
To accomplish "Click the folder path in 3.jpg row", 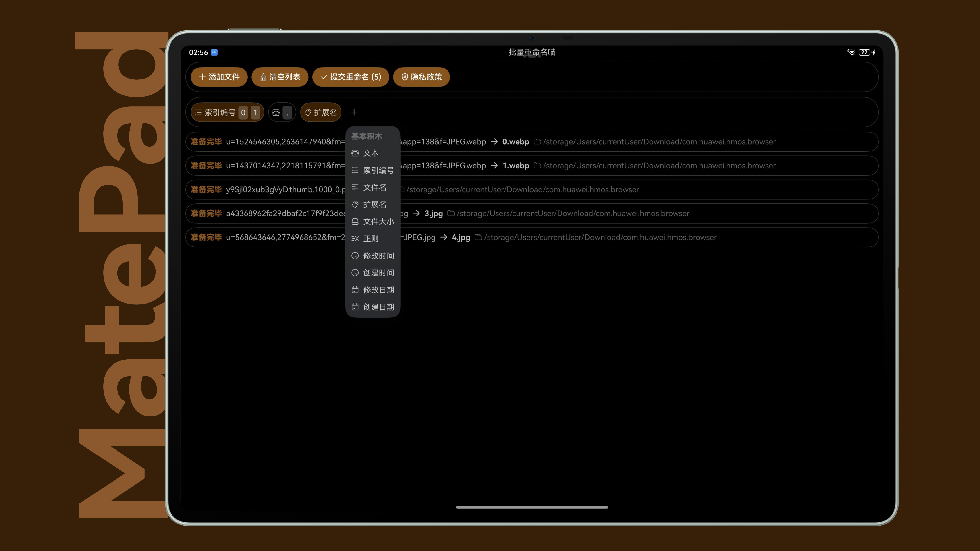I will click(573, 214).
